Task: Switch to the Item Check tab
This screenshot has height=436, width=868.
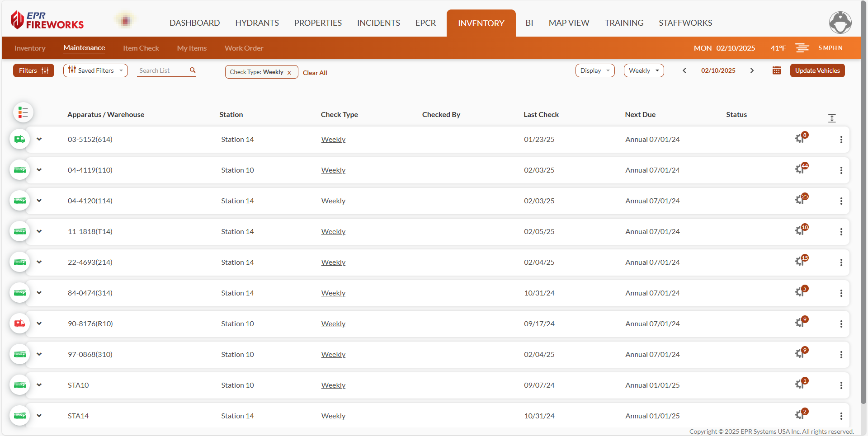Action: [x=141, y=48]
